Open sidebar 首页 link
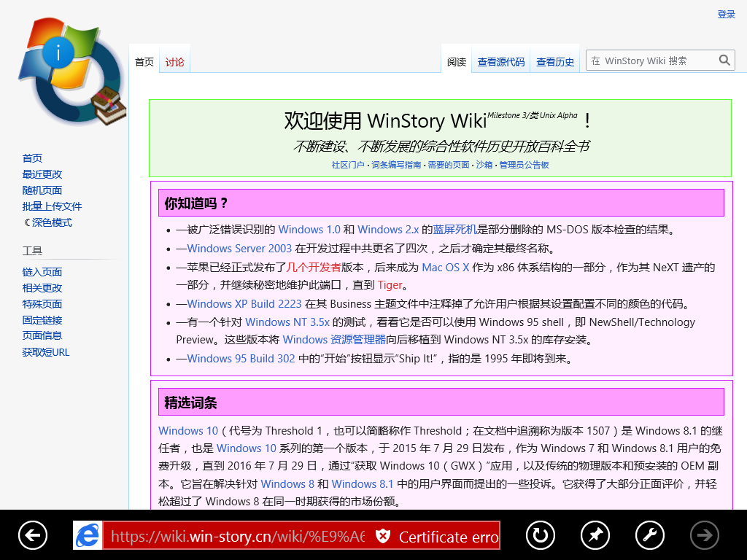 tap(32, 158)
